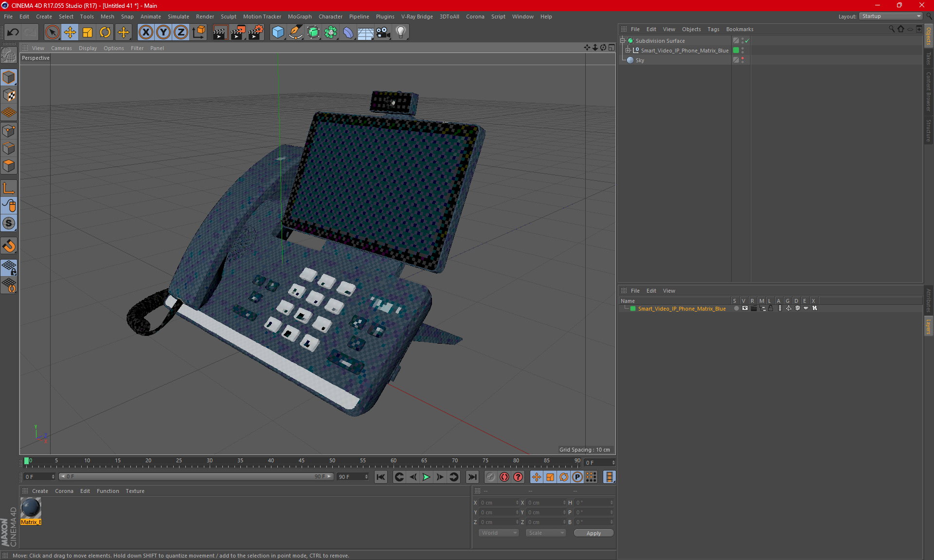Viewport: 934px width, 560px height.
Task: Switch to the Content Browser side tab
Action: pos(928,91)
